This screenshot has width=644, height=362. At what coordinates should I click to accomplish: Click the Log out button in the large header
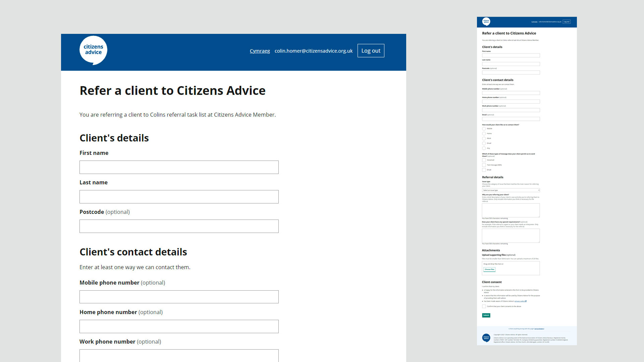click(371, 51)
